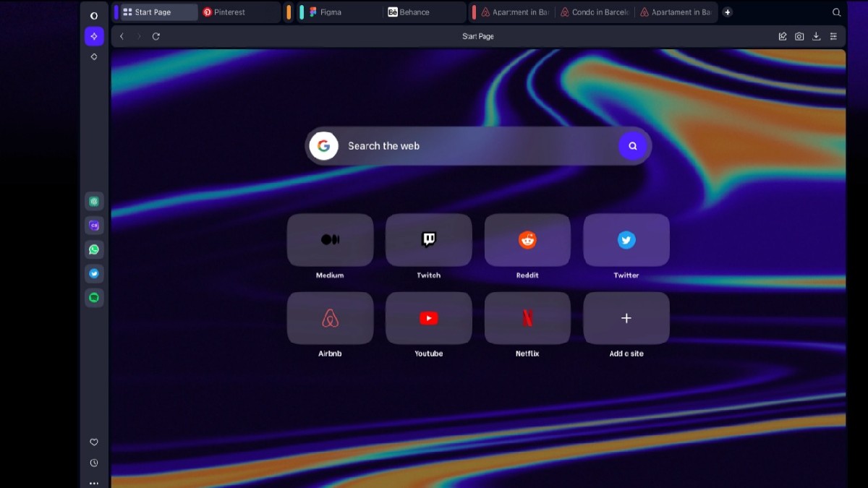Open sidebar setup via the three dots

[94, 481]
